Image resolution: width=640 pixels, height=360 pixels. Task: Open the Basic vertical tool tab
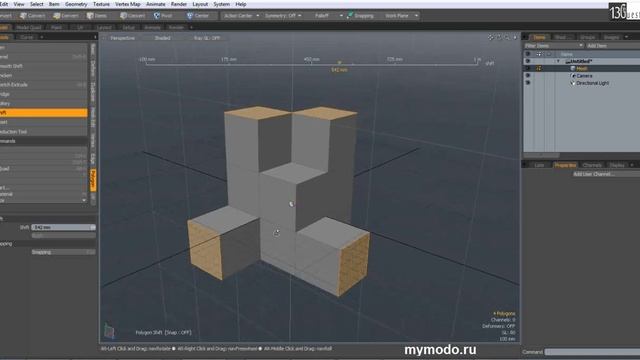click(93, 49)
